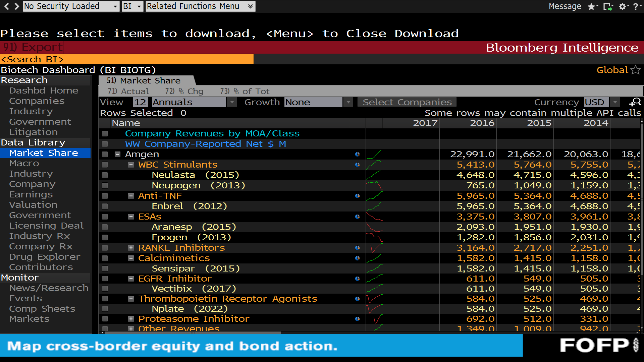The image size is (644, 362).
Task: Click the Select Companies button
Action: click(x=407, y=102)
